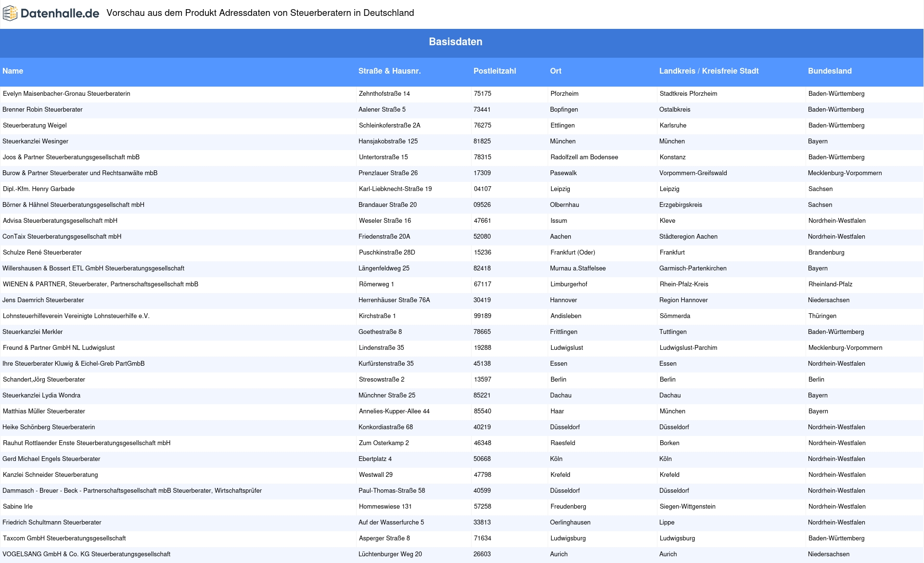Click the Bundesland column header
This screenshot has width=924, height=563.
830,71
